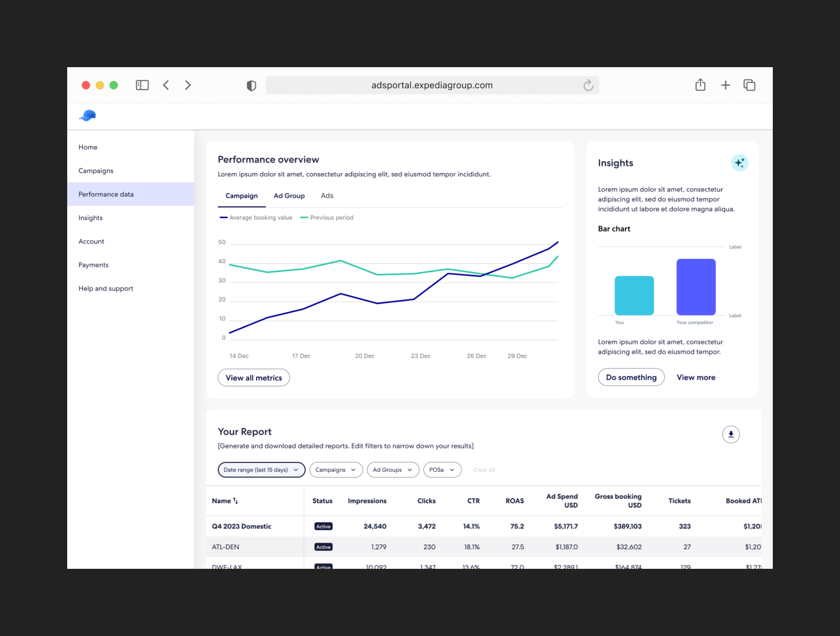Image resolution: width=840 pixels, height=636 pixels.
Task: Toggle the Previous period legend item
Action: [327, 217]
